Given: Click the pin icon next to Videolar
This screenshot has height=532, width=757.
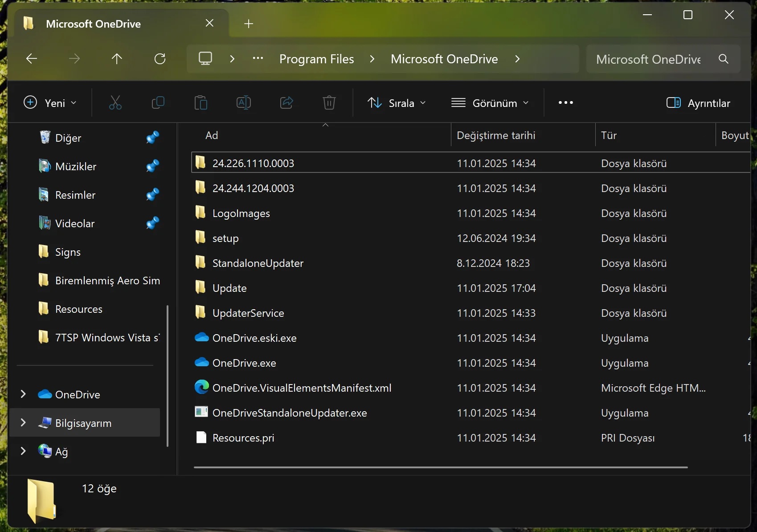Looking at the screenshot, I should [x=153, y=223].
